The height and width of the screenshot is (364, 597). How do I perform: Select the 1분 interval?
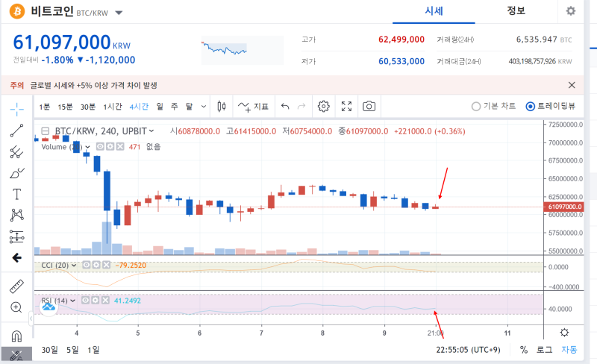tap(45, 107)
